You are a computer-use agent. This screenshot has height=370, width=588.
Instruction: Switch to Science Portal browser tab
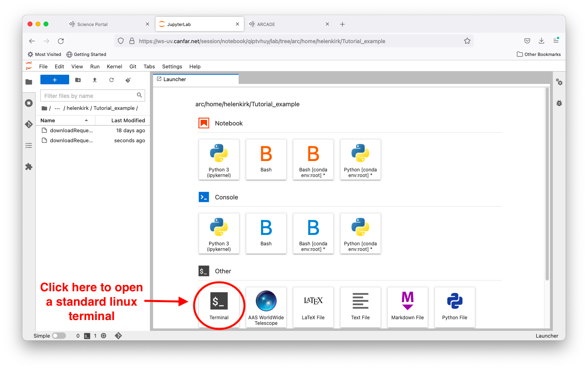click(x=109, y=24)
